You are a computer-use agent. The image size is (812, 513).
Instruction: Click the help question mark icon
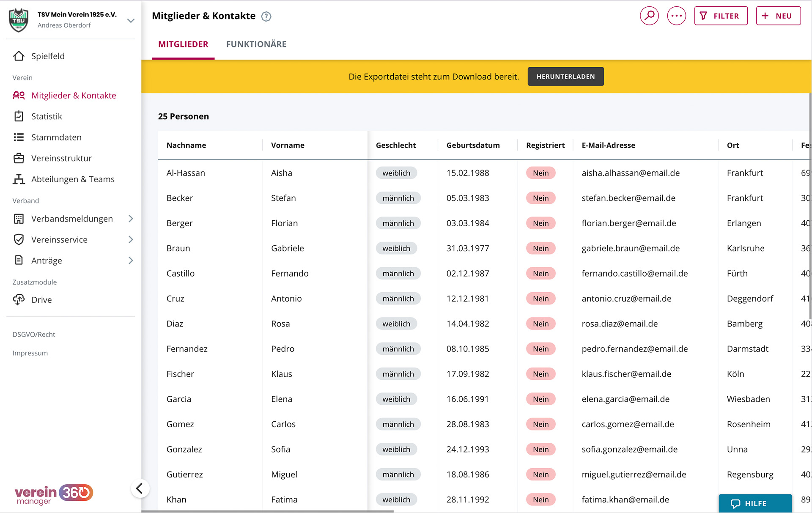266,16
